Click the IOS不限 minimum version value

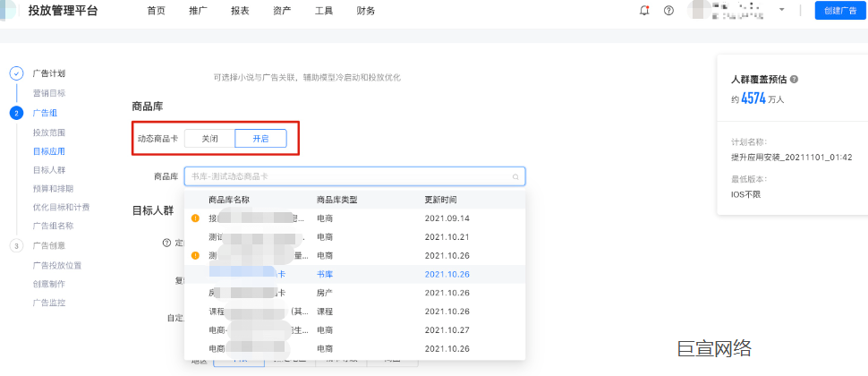[x=746, y=194]
